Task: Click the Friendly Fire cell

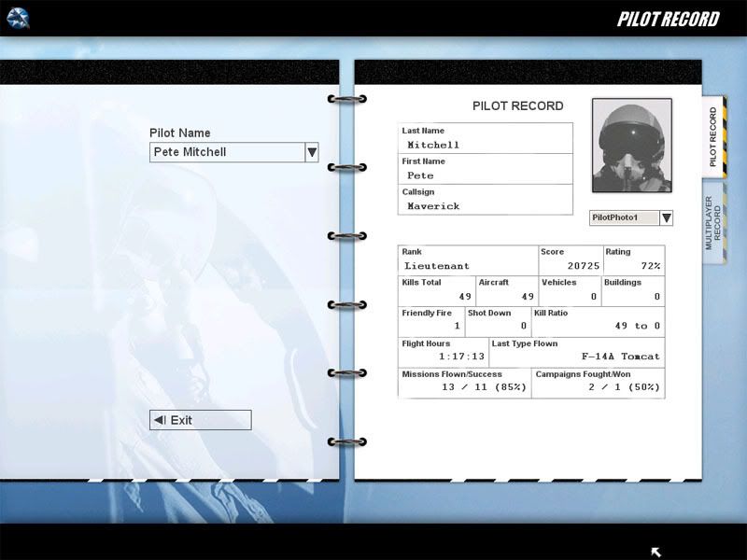Action: [x=431, y=322]
